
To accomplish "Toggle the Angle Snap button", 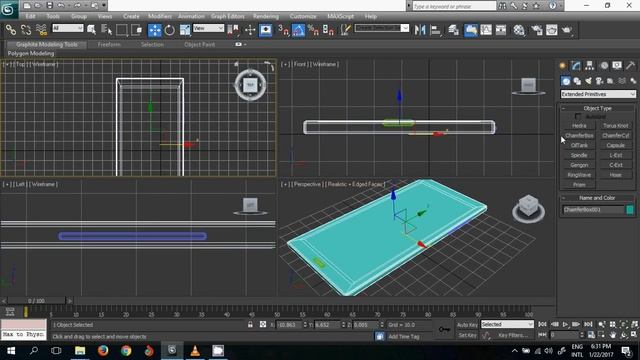I will pyautogui.click(x=298, y=30).
